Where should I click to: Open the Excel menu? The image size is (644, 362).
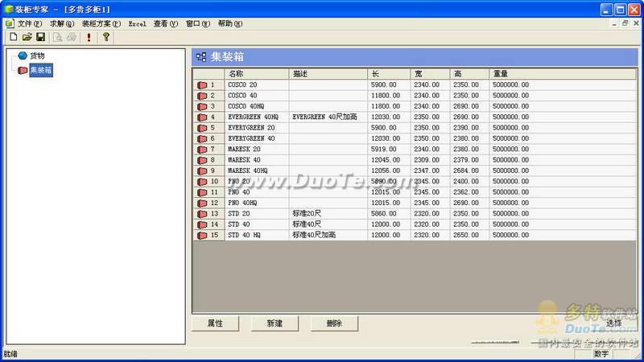[137, 24]
